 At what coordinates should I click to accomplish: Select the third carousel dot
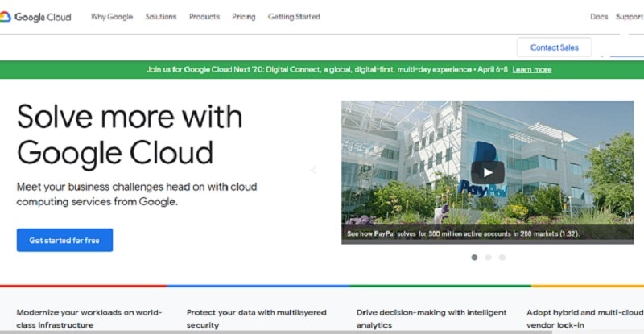pyautogui.click(x=502, y=258)
